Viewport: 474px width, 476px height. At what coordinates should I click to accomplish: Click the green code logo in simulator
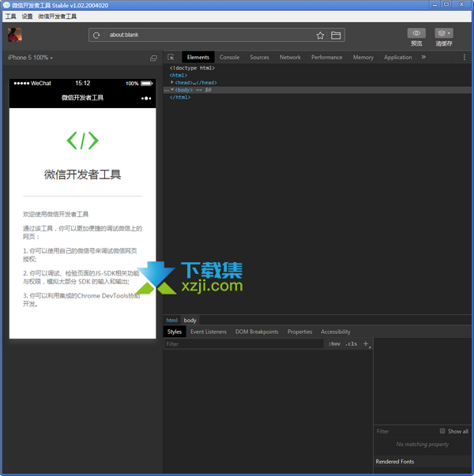(x=82, y=141)
